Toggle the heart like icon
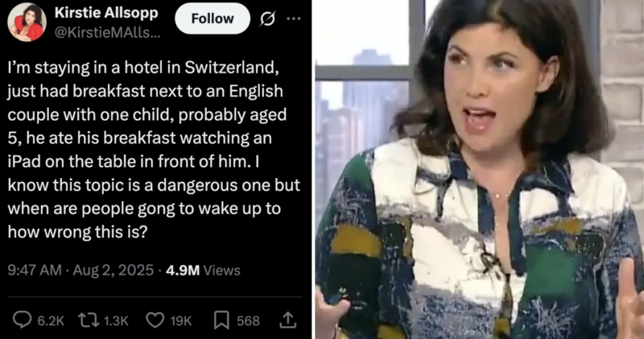The image size is (644, 339). [155, 320]
